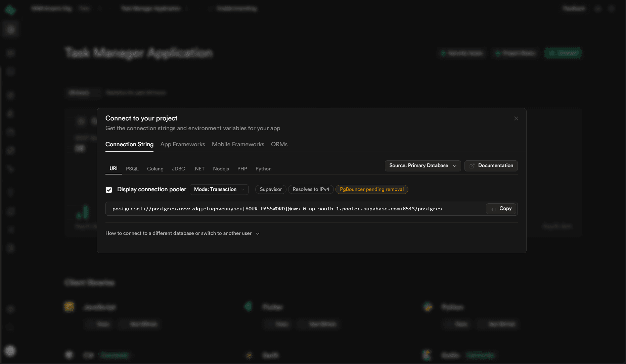The image size is (626, 364).
Task: Select the PSQL connection format
Action: coord(132,169)
